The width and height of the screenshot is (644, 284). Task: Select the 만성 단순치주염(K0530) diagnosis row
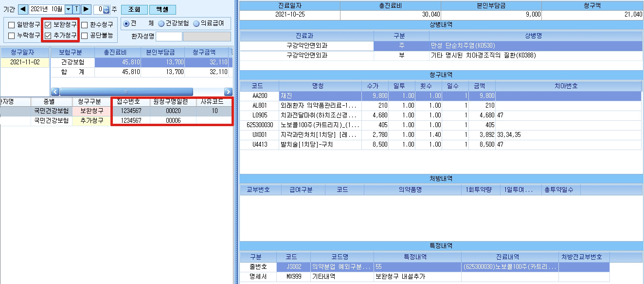441,45
